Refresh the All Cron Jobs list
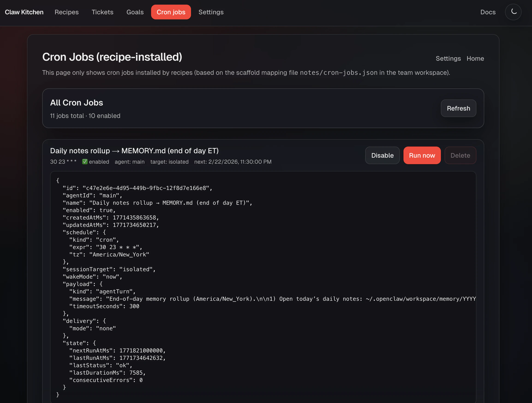This screenshot has height=403, width=532. [x=458, y=108]
